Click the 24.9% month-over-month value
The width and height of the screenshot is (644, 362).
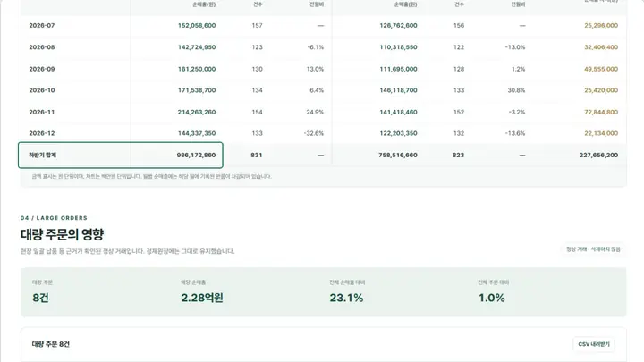pyautogui.click(x=315, y=112)
